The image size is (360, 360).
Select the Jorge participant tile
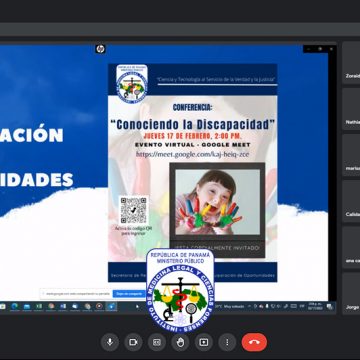click(351, 293)
